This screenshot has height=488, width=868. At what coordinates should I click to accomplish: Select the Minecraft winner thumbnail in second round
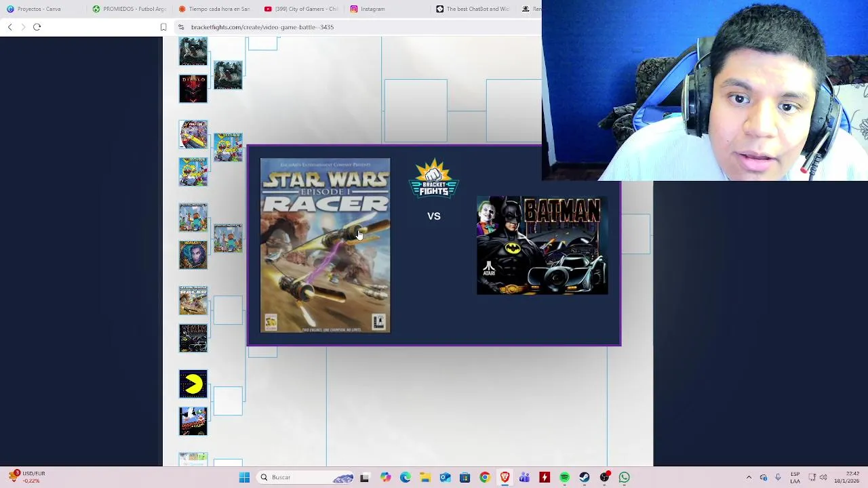(x=228, y=238)
